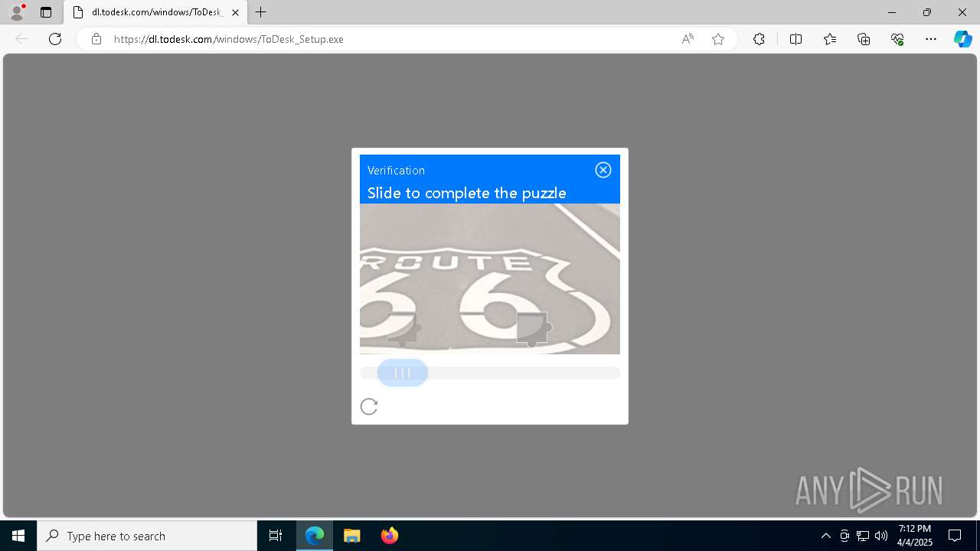Image resolution: width=980 pixels, height=551 pixels.
Task: Toggle split screen view
Action: 795,39
